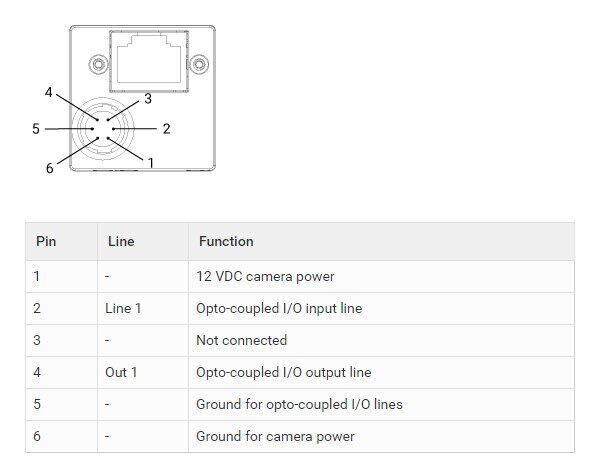This screenshot has height=464, width=594.
Task: Select pin label 1 in diagram
Action: (151, 163)
